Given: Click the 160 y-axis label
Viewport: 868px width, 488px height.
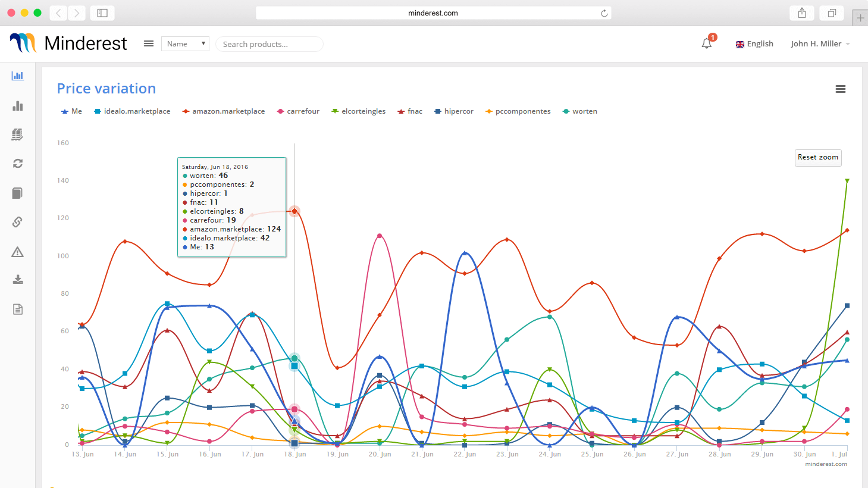Looking at the screenshot, I should pyautogui.click(x=63, y=143).
